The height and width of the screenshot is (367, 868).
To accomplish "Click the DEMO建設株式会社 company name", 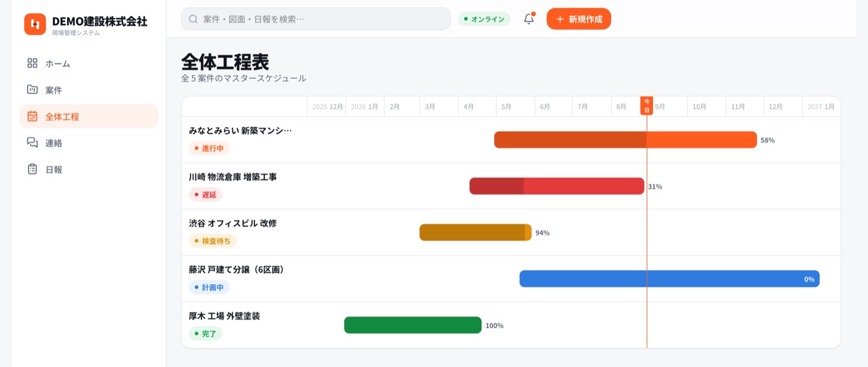I will pos(99,21).
